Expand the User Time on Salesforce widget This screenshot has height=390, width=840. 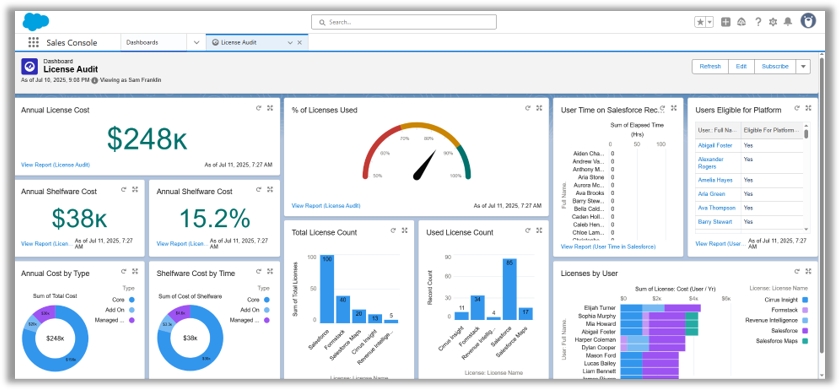point(674,108)
